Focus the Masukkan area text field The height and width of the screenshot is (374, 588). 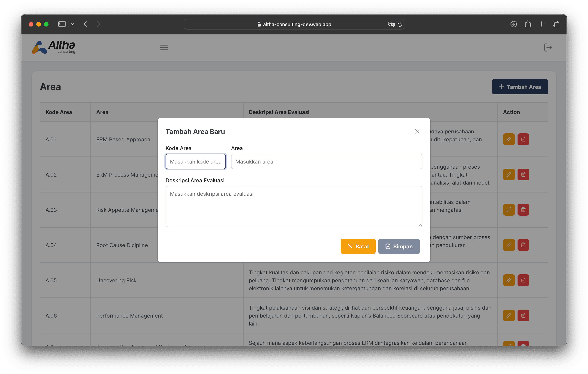(x=326, y=161)
